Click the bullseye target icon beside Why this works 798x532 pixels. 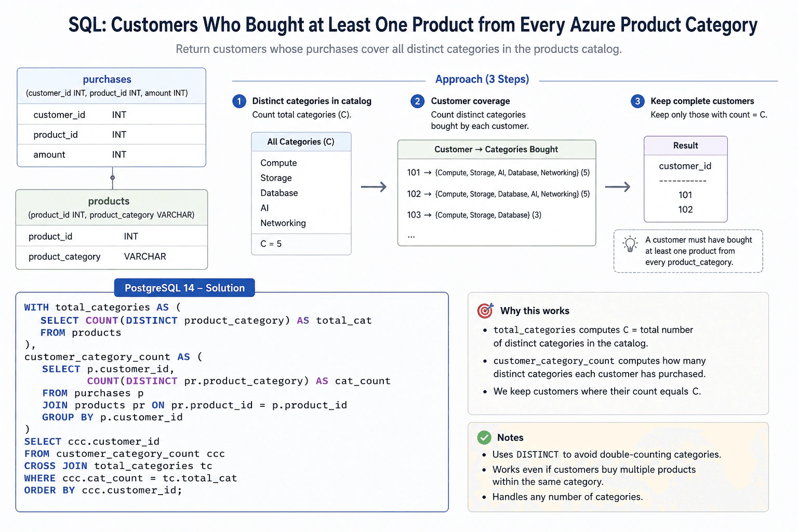tap(485, 311)
